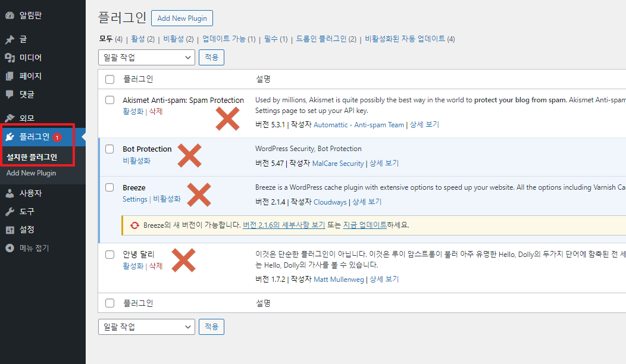Viewport: 626px width, 364px height.
Task: Activate 안녕 달리 via 활성화 link
Action: [133, 266]
